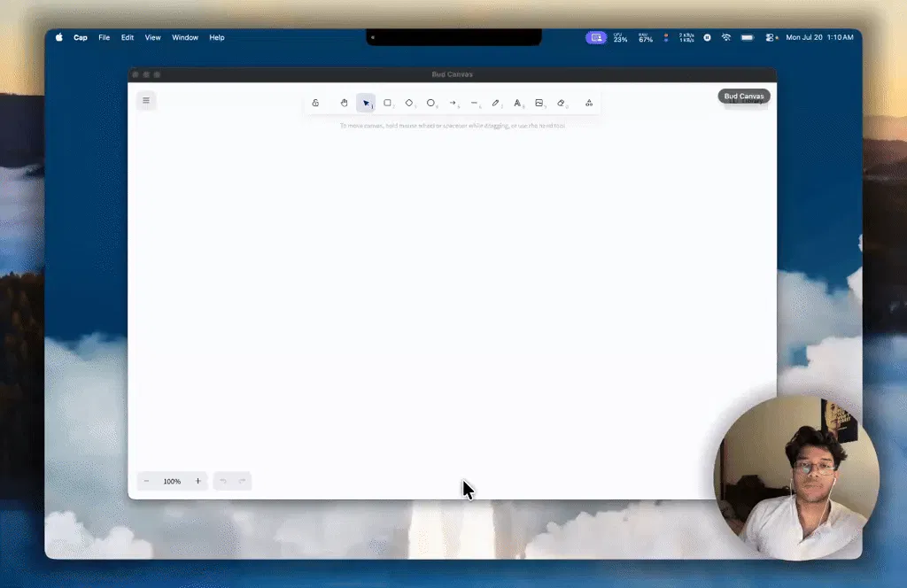
Task: Select the Ellipse shape tool
Action: 431,103
